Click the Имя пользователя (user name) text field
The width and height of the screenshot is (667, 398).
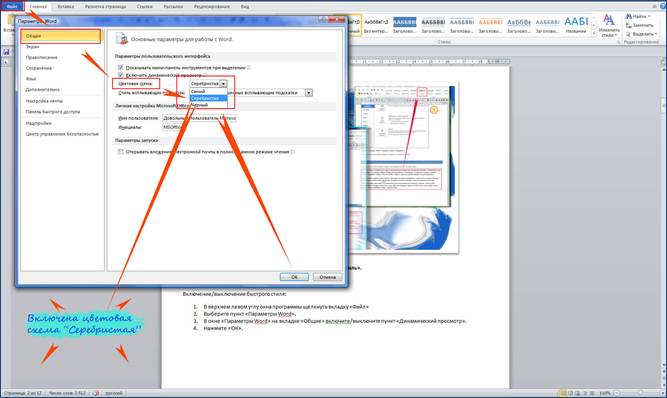[x=199, y=118]
